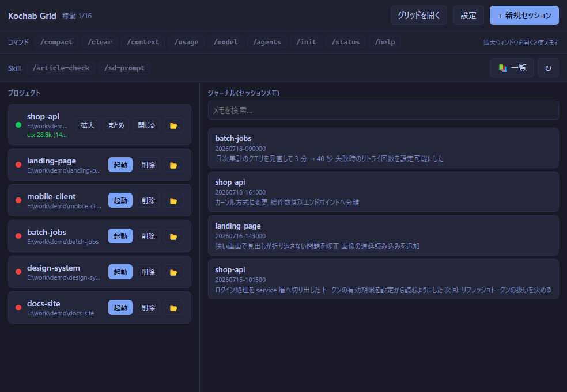Click the /sd-prompt skill chip
Screen dimensions: 567x392
point(124,68)
